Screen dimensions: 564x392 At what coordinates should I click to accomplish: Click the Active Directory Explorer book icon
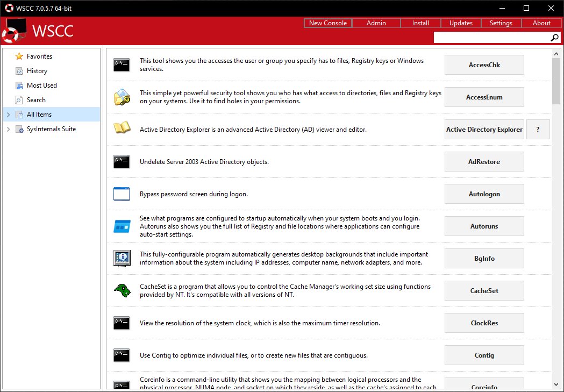[x=122, y=128]
